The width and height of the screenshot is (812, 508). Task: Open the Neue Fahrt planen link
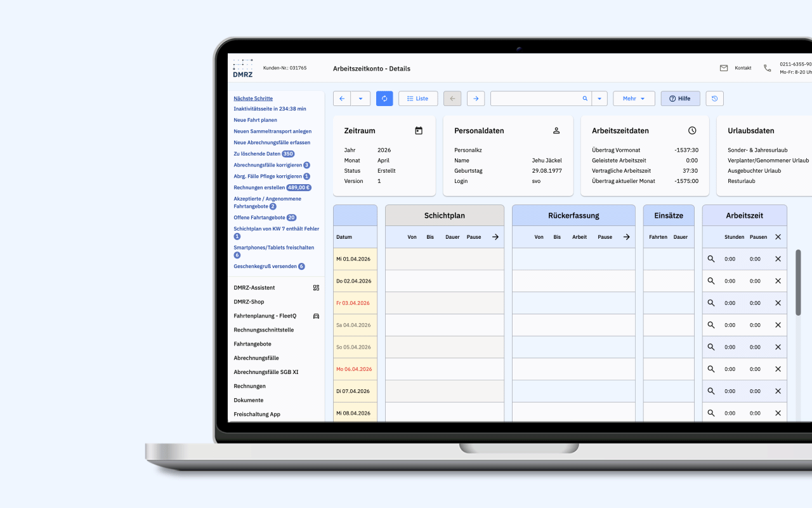coord(255,120)
